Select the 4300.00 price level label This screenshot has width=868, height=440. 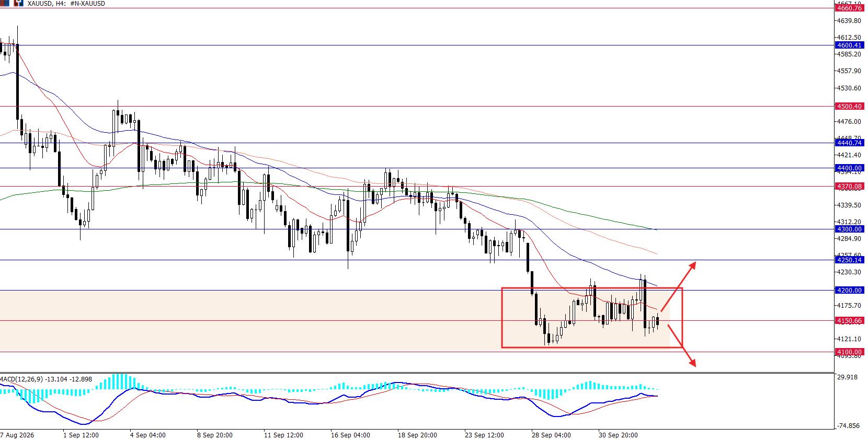(x=849, y=229)
